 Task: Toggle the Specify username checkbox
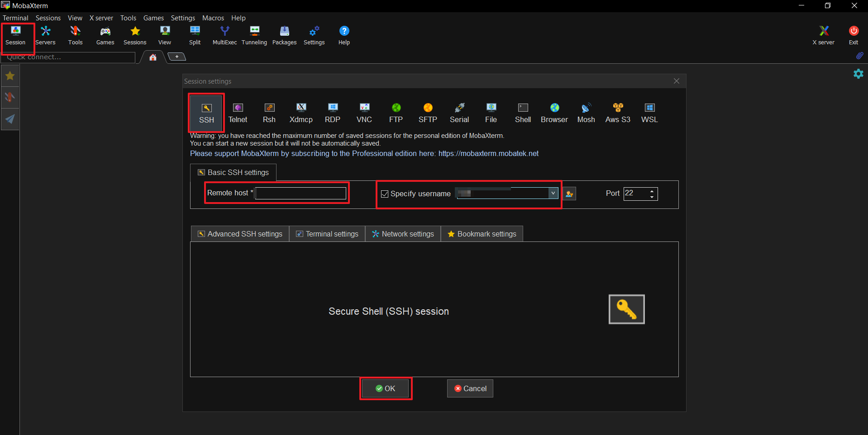coord(385,194)
